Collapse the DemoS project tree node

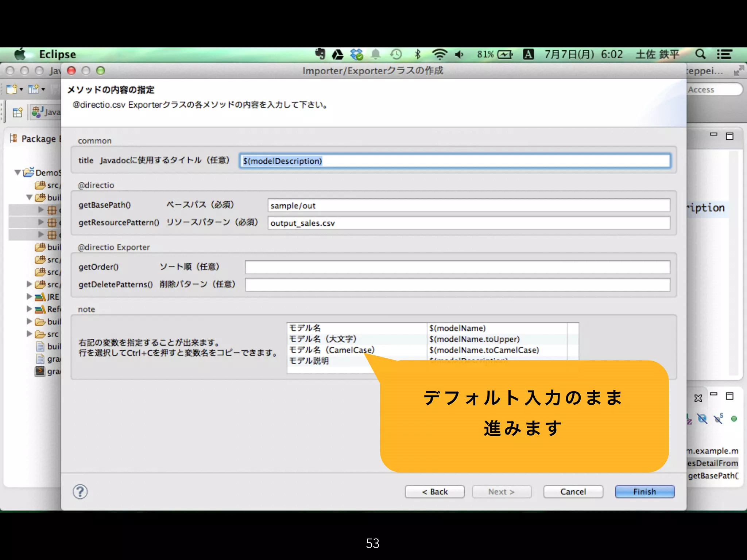pyautogui.click(x=17, y=172)
